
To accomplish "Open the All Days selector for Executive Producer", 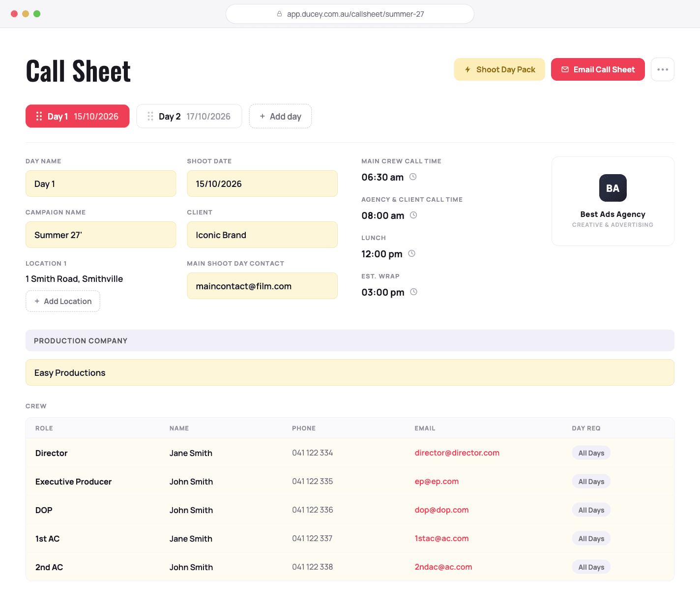I will (x=591, y=482).
